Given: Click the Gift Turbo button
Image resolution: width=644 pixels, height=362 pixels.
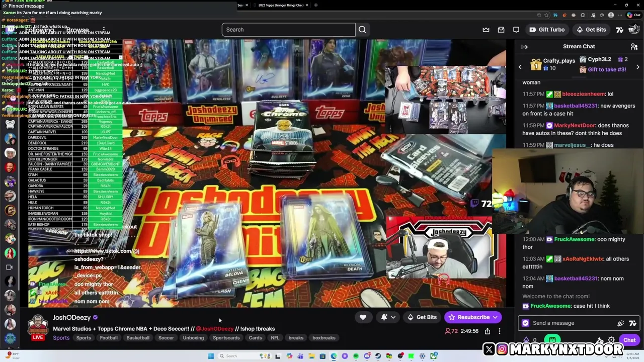Looking at the screenshot, I should (546, 30).
